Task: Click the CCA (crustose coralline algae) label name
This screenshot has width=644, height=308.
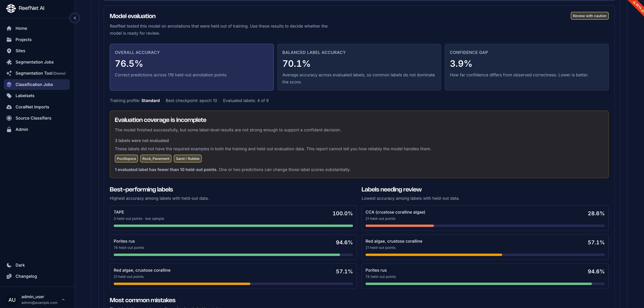Action: (395, 212)
